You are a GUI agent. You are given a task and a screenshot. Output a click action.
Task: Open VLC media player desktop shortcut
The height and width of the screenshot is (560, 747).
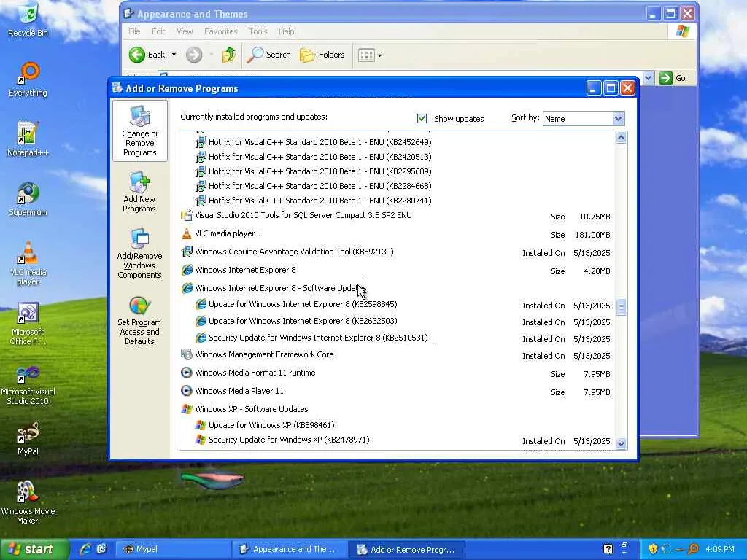pos(28,263)
